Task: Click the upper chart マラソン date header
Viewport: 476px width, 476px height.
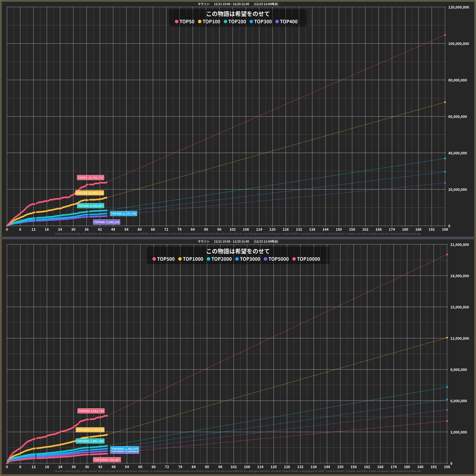Action: 238,4
